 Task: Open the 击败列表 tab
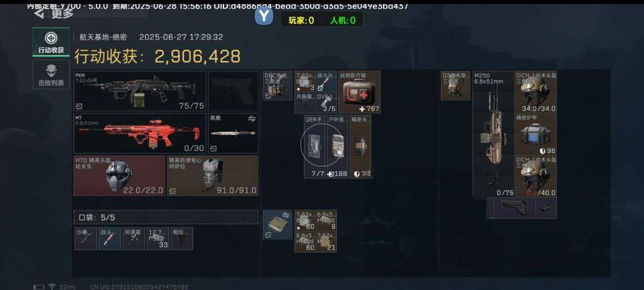tap(51, 75)
